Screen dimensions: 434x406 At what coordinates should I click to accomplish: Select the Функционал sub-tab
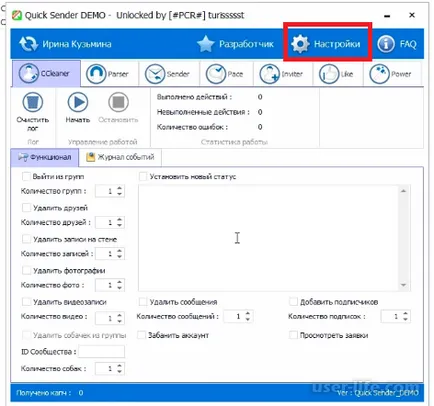click(45, 157)
